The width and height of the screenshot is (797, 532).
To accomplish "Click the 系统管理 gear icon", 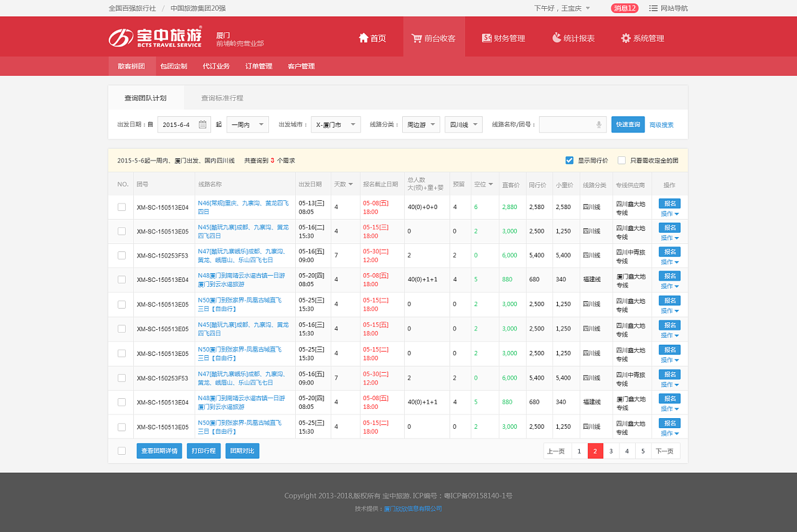I will click(x=625, y=37).
